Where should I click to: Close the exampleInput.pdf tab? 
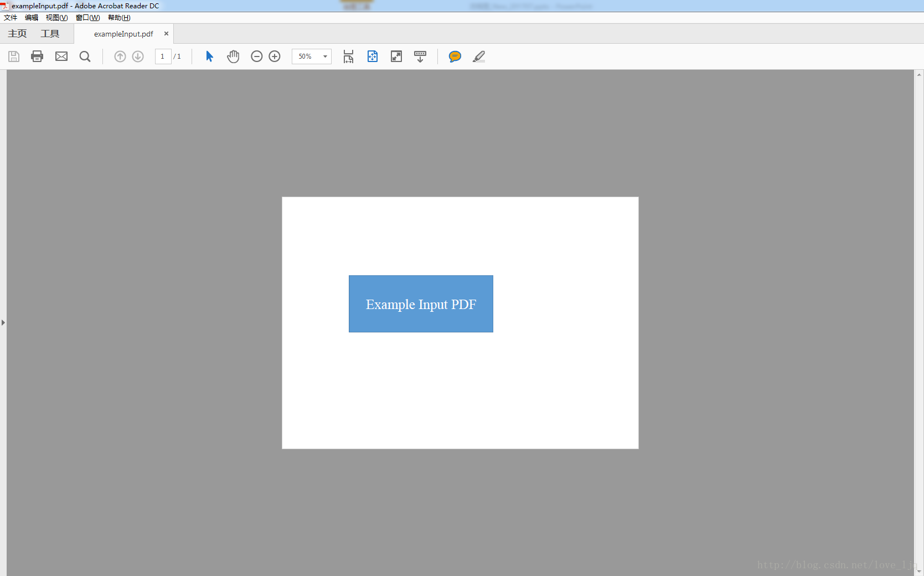click(166, 34)
